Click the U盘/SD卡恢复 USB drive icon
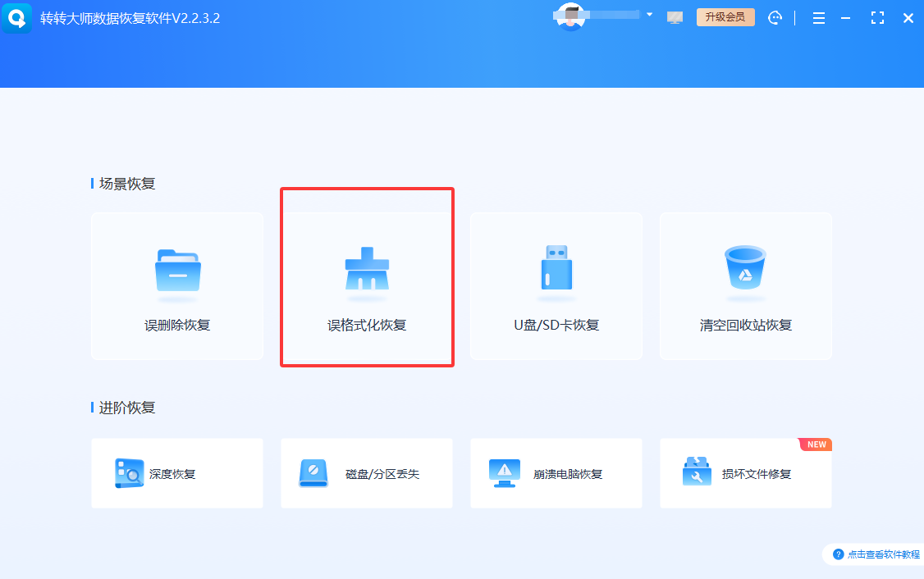The height and width of the screenshot is (579, 924). (556, 267)
